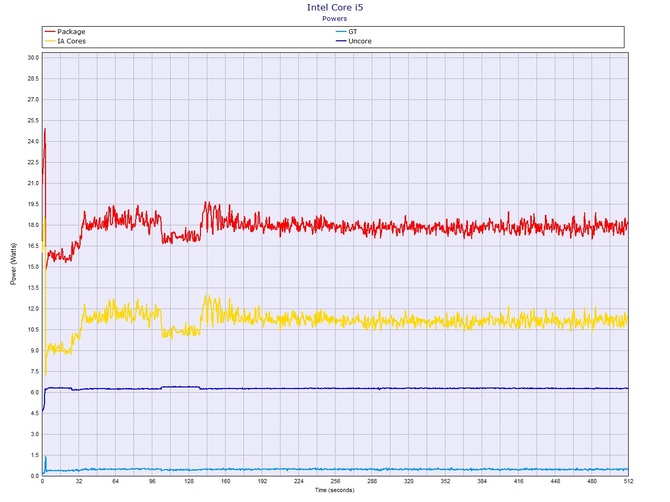The width and height of the screenshot is (670, 502).
Task: Click the Powers subtitle
Action: click(335, 18)
